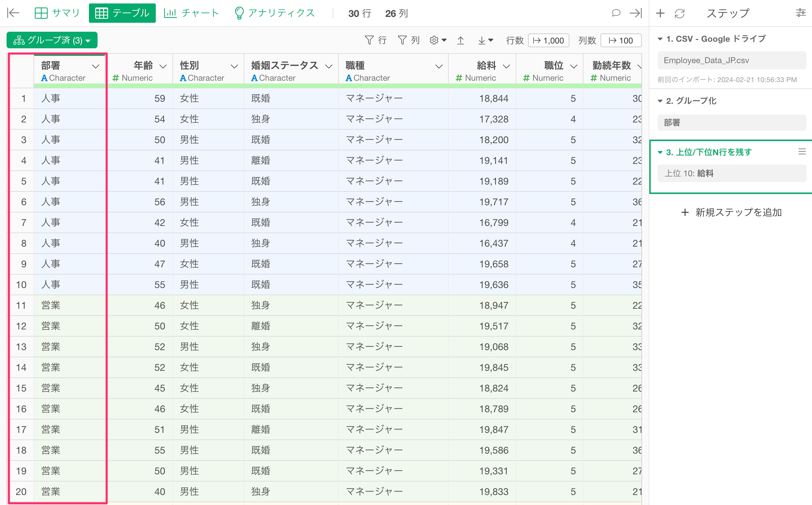The height and width of the screenshot is (505, 812).
Task: Click the column count 100 field
Action: (x=621, y=40)
